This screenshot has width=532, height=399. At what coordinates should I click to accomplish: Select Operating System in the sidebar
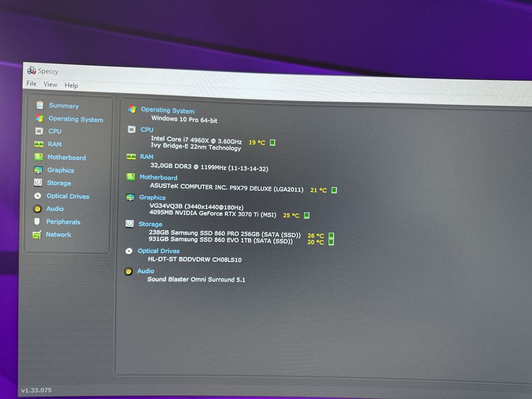point(76,119)
